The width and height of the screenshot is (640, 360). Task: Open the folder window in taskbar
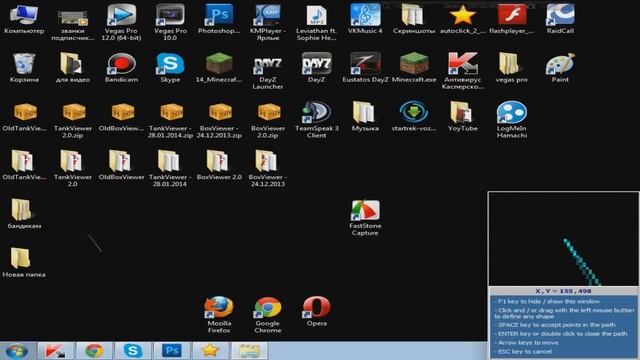(x=249, y=351)
